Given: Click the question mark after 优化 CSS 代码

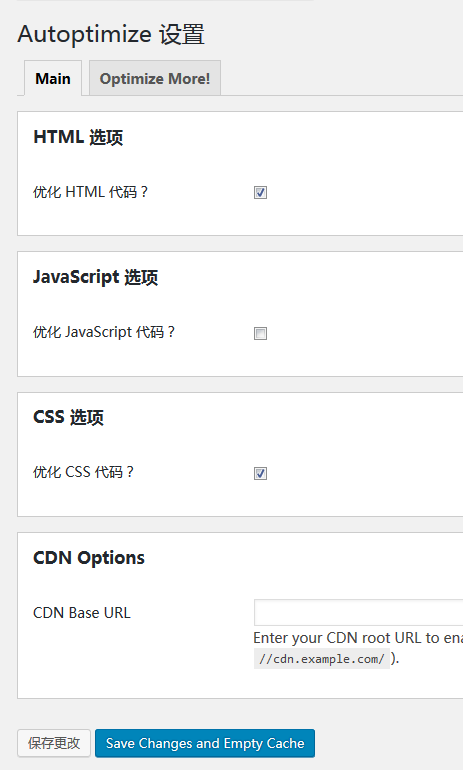Looking at the screenshot, I should click(x=129, y=472).
